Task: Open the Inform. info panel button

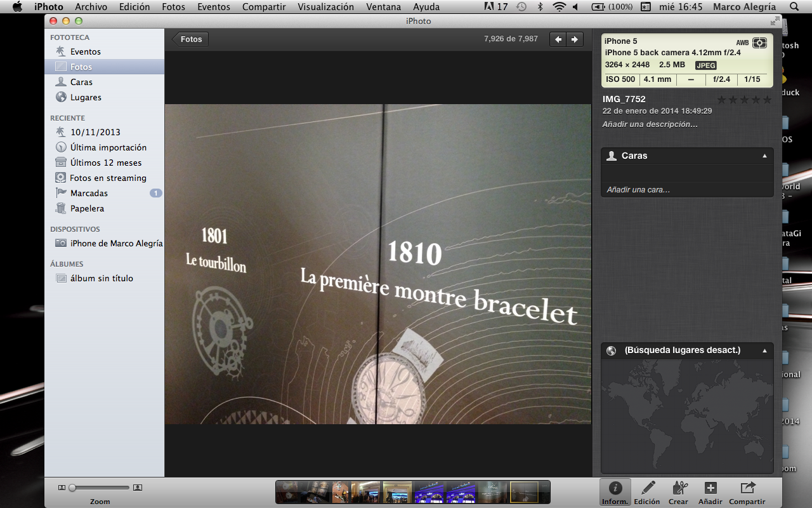Action: pyautogui.click(x=615, y=492)
